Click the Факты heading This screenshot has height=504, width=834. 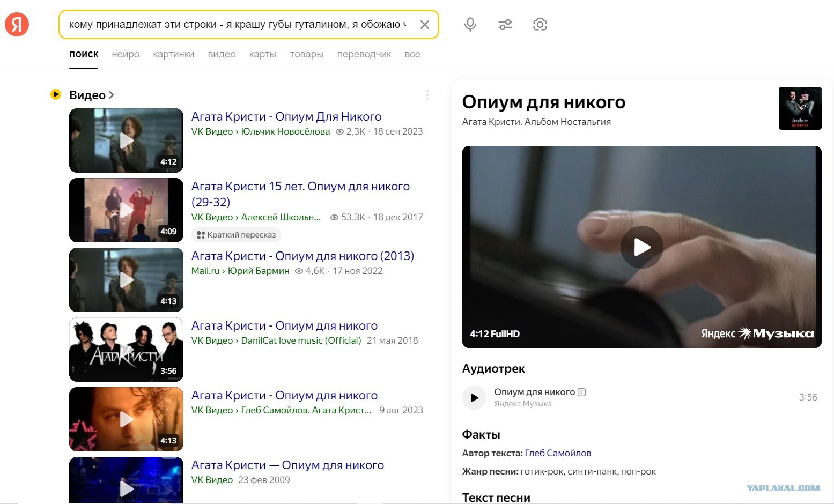coord(481,434)
